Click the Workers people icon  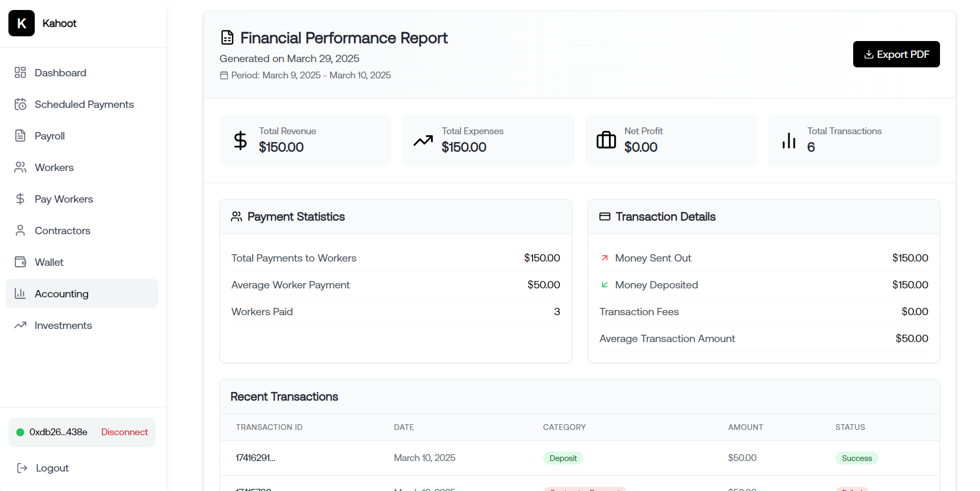click(20, 167)
